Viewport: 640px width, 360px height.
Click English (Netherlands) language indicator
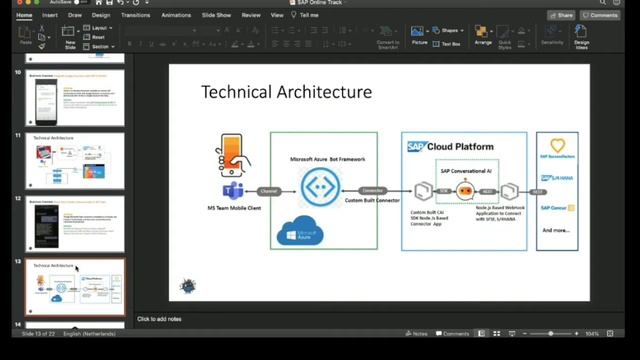click(x=89, y=333)
